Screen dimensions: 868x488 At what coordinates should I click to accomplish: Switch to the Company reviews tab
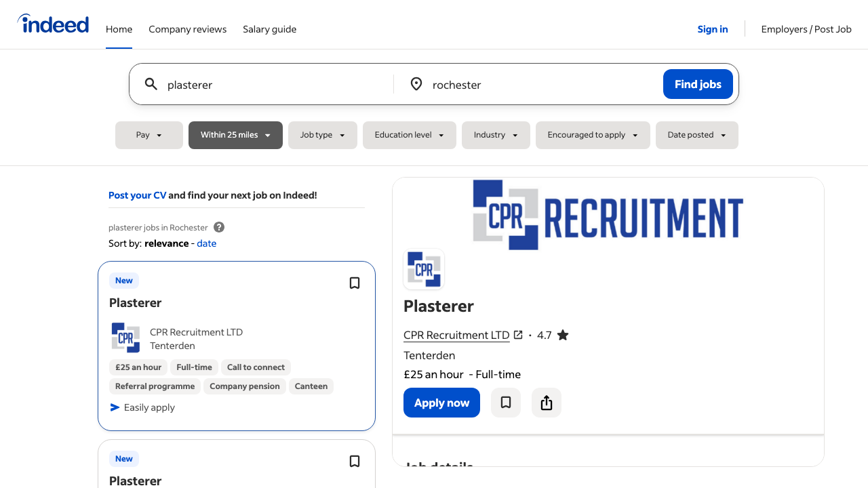pos(187,29)
